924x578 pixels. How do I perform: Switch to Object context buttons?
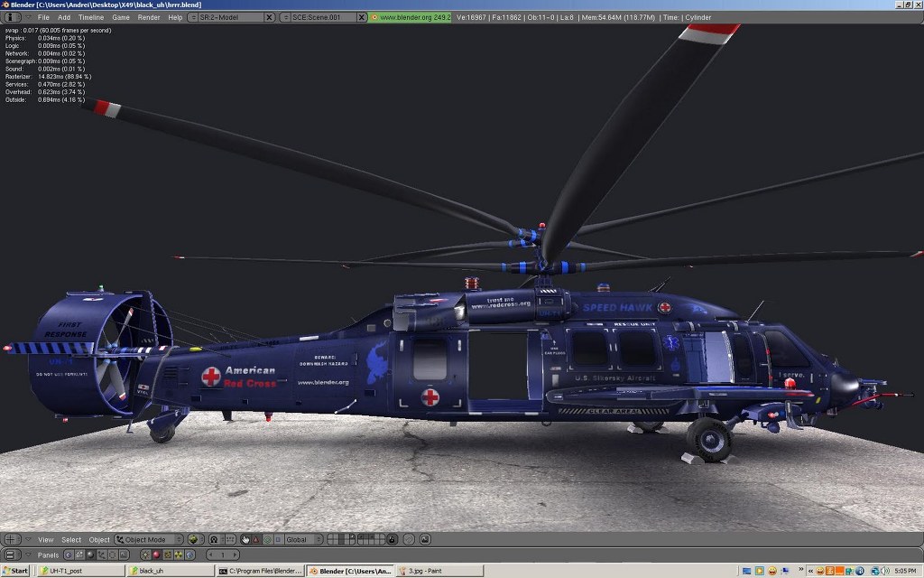click(101, 555)
